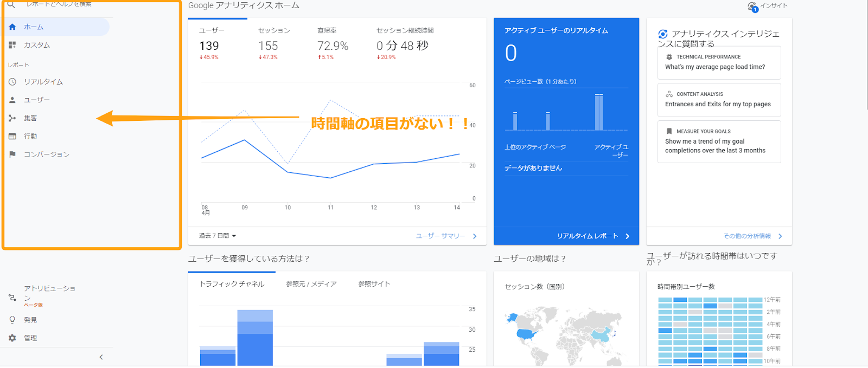Click the データがありません text
The height and width of the screenshot is (368, 868).
(x=533, y=168)
